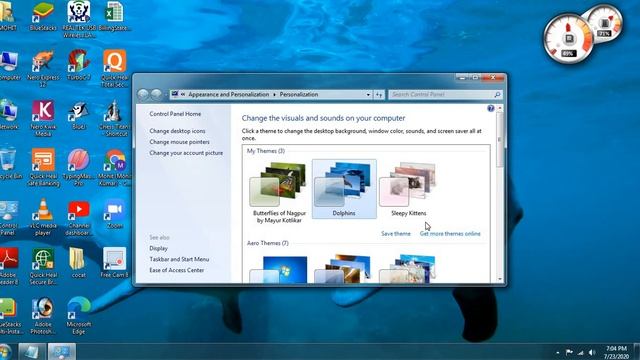Select the Windows 7 Aero theme thumbnail
The height and width of the screenshot is (360, 640).
click(x=279, y=269)
